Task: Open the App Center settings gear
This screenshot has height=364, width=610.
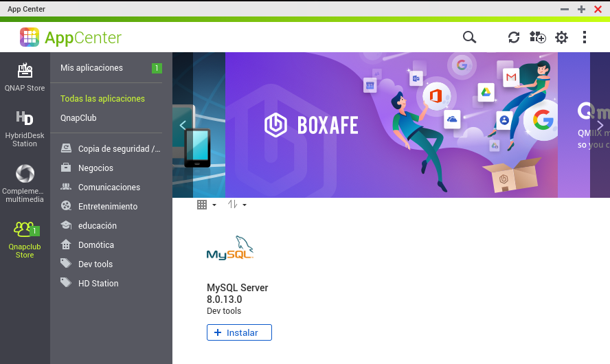Action: pyautogui.click(x=561, y=37)
